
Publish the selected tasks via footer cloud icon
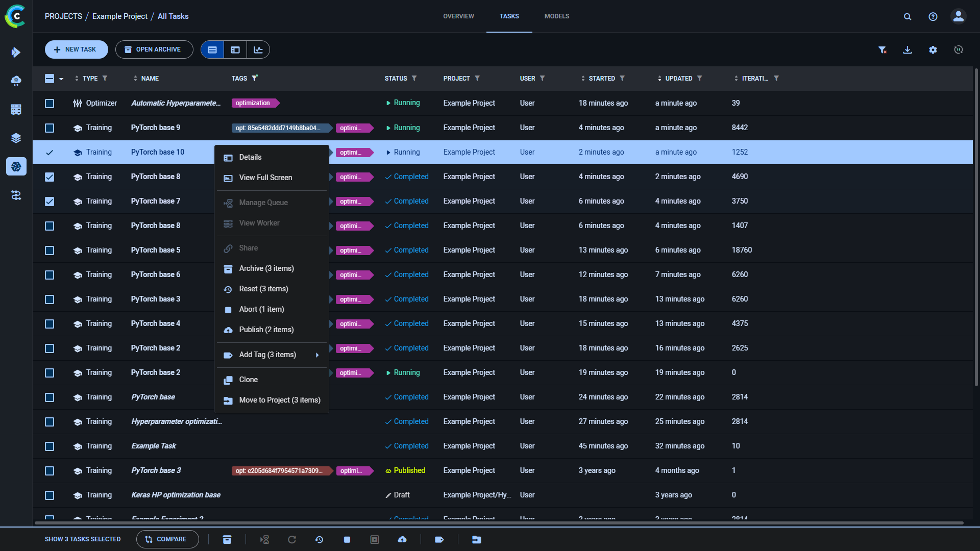point(403,539)
